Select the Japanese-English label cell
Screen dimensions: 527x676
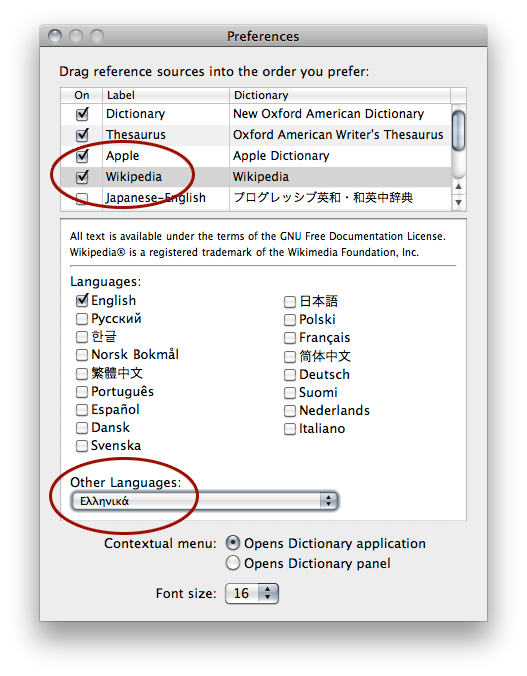[166, 198]
